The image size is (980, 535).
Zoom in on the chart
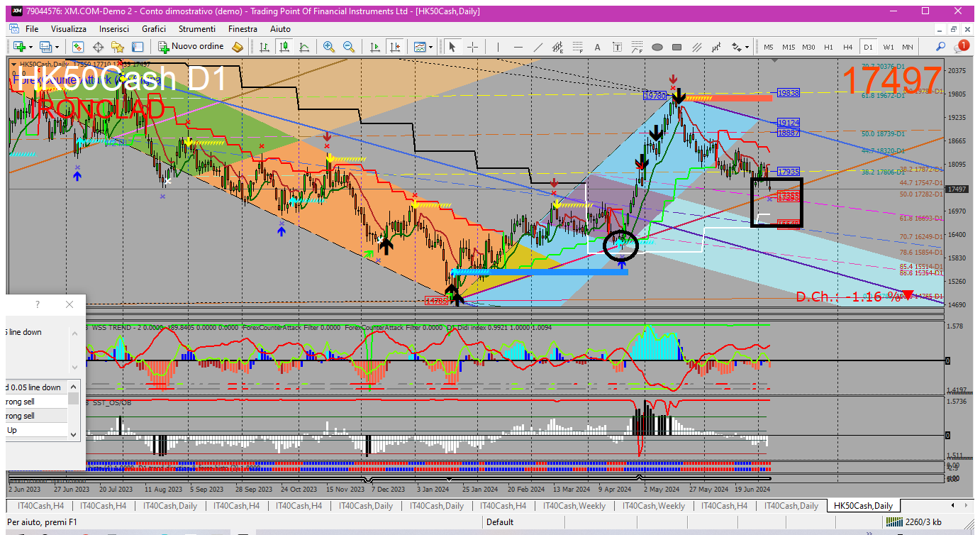pos(328,47)
